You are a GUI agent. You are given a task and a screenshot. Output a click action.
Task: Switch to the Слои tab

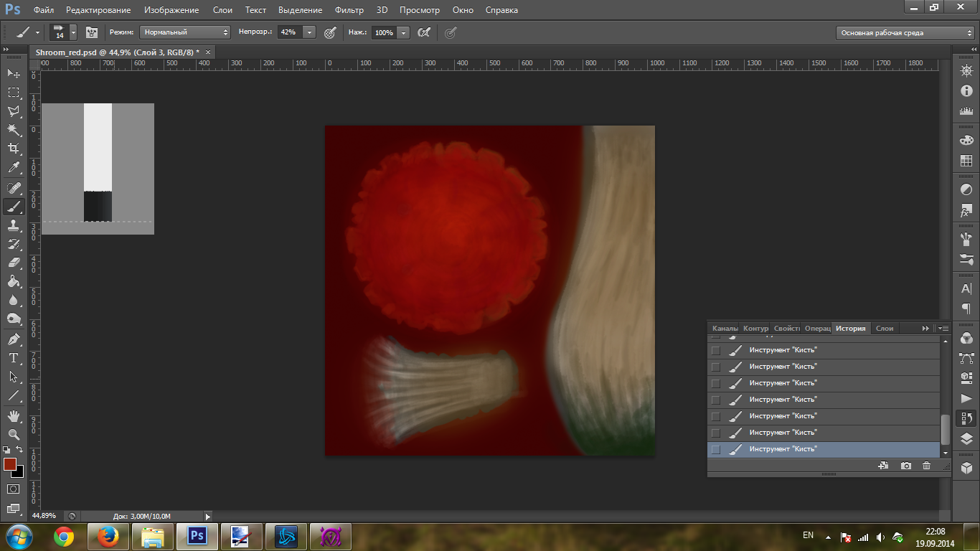click(885, 328)
